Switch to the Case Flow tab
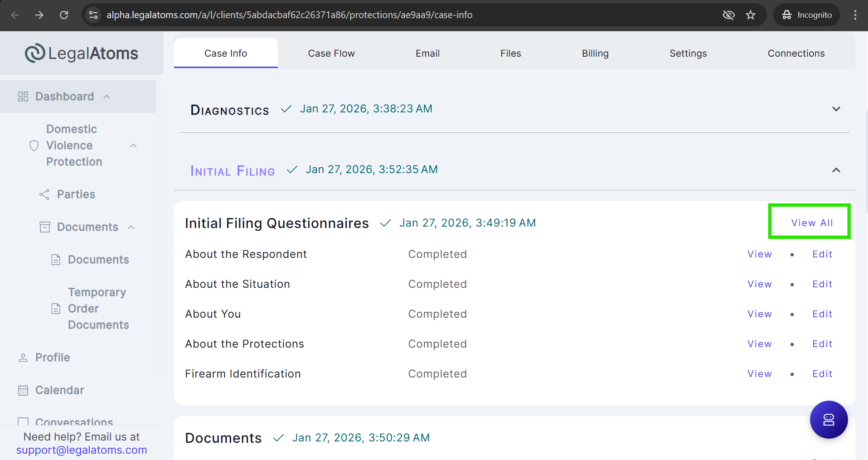 tap(331, 53)
